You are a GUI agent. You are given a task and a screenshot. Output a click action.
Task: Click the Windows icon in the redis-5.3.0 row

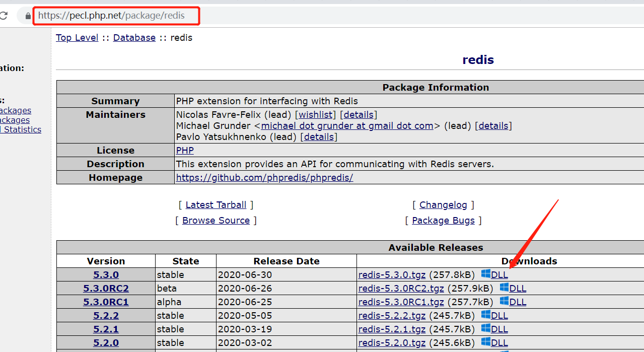click(x=485, y=273)
